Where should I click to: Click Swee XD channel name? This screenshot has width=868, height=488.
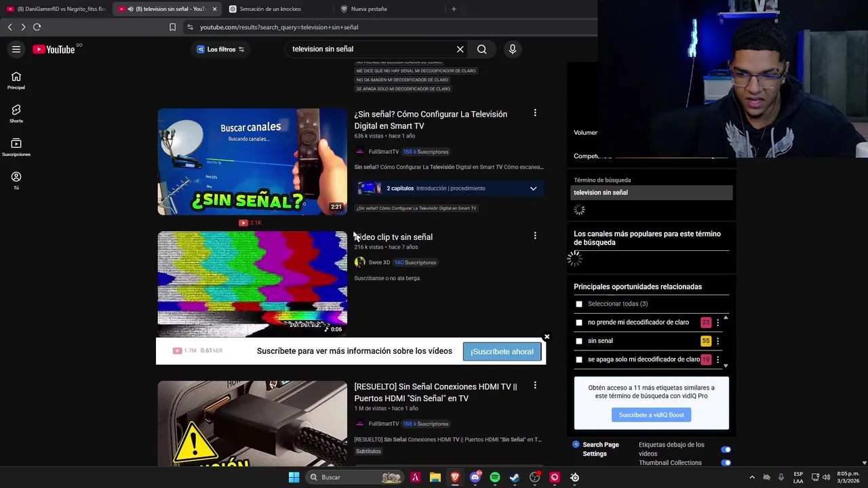[379, 262]
